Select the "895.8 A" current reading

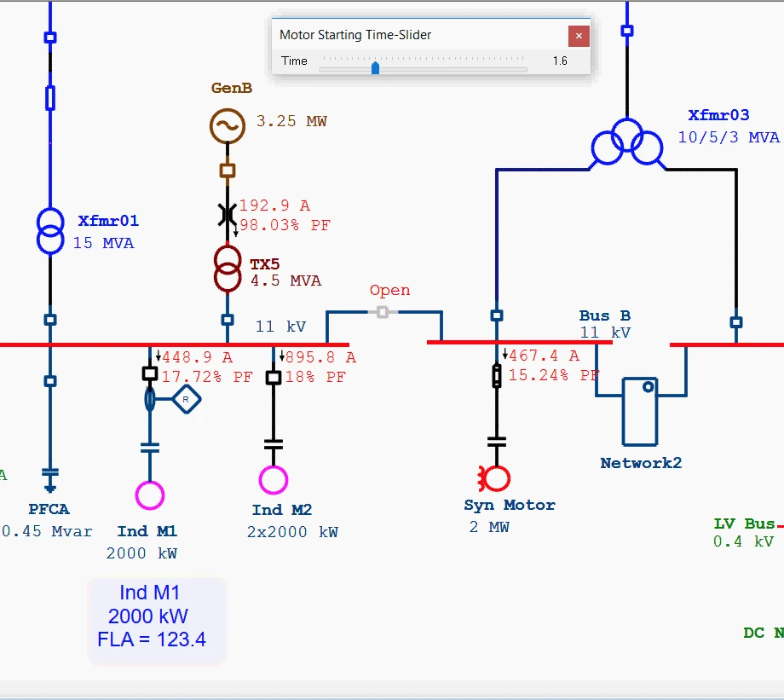(x=321, y=357)
